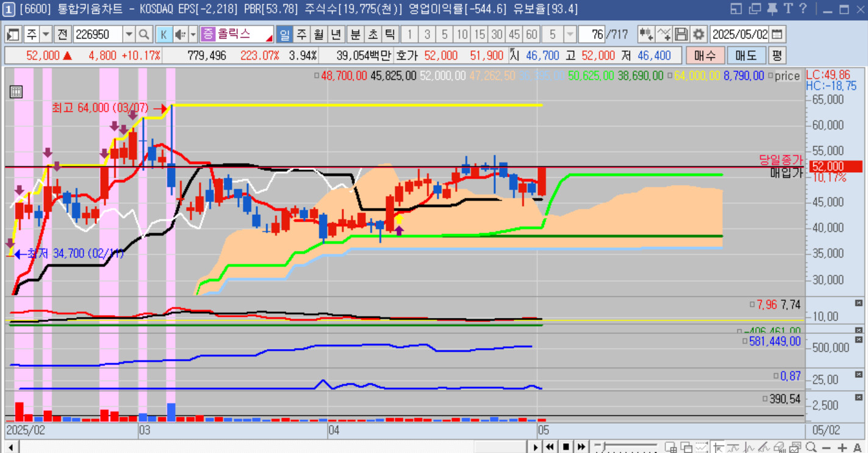Click the add indicator line icon
The width and height of the screenshot is (868, 453).
tap(664, 34)
